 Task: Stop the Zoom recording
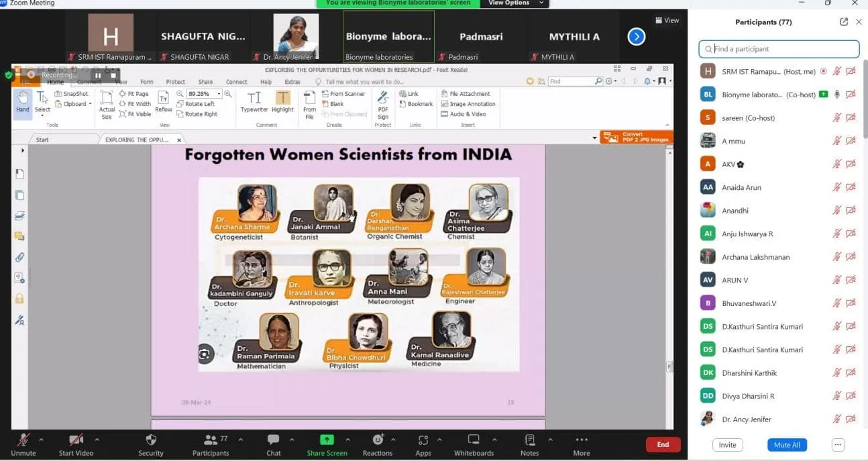click(x=113, y=75)
